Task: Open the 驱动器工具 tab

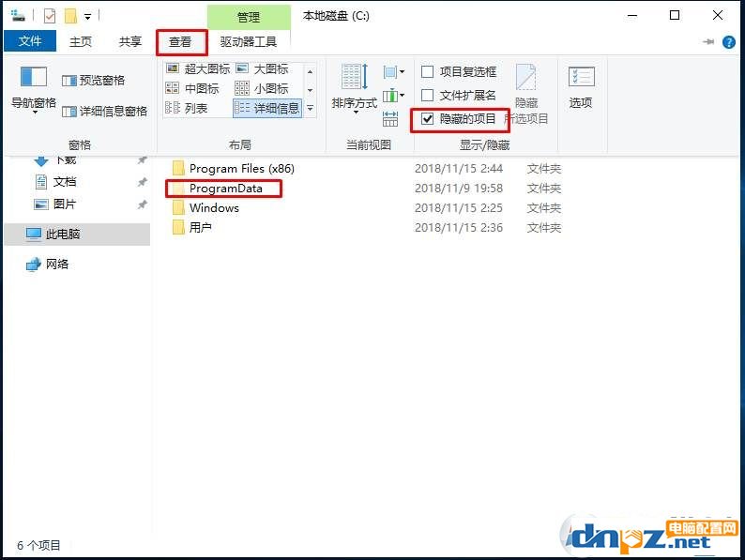Action: 249,42
